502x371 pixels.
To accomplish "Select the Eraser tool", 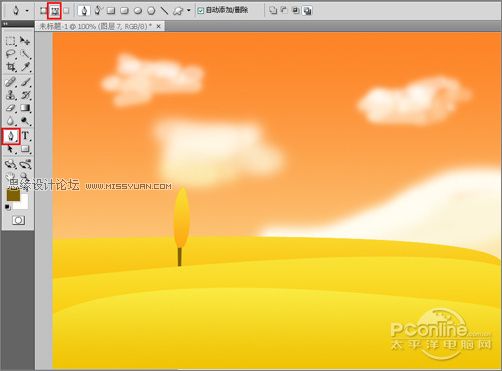I will [x=10, y=108].
